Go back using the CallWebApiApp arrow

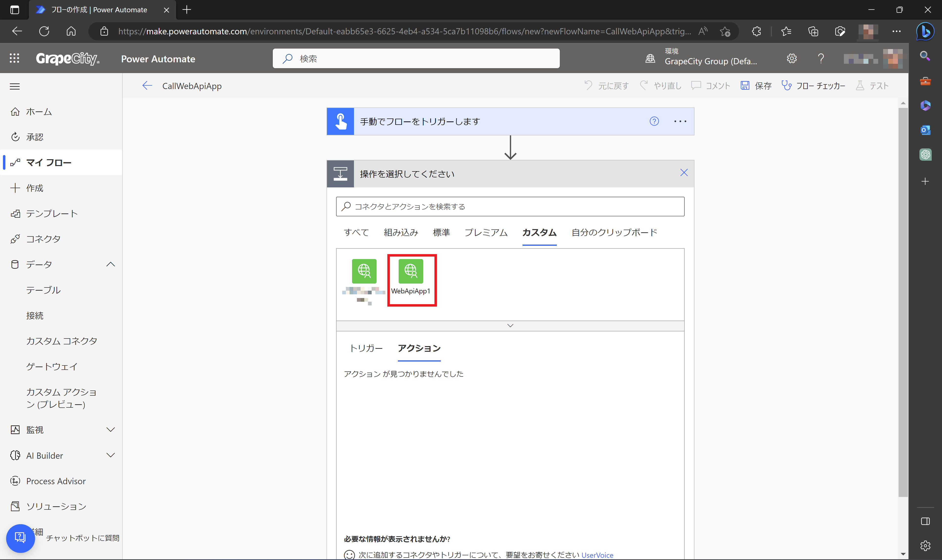(x=147, y=86)
